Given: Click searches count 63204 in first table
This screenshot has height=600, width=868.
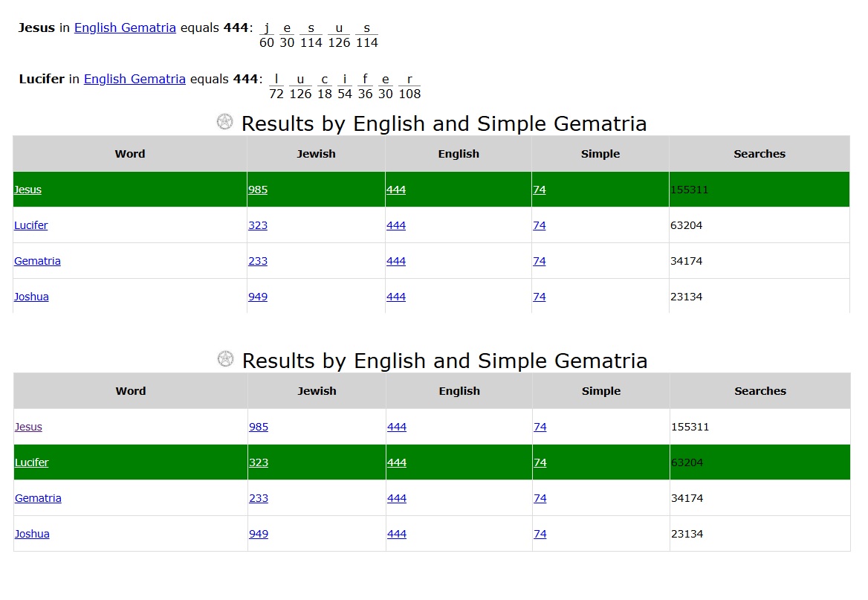Looking at the screenshot, I should (x=687, y=225).
